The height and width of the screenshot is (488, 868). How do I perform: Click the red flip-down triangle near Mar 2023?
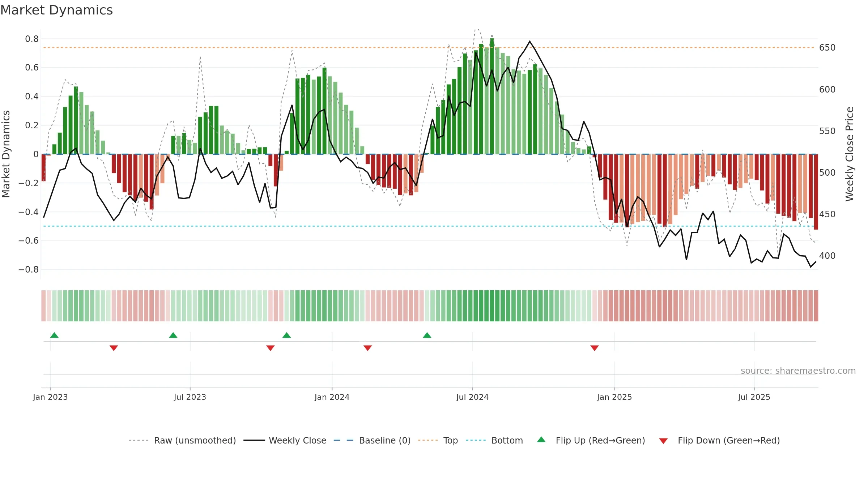click(x=114, y=348)
